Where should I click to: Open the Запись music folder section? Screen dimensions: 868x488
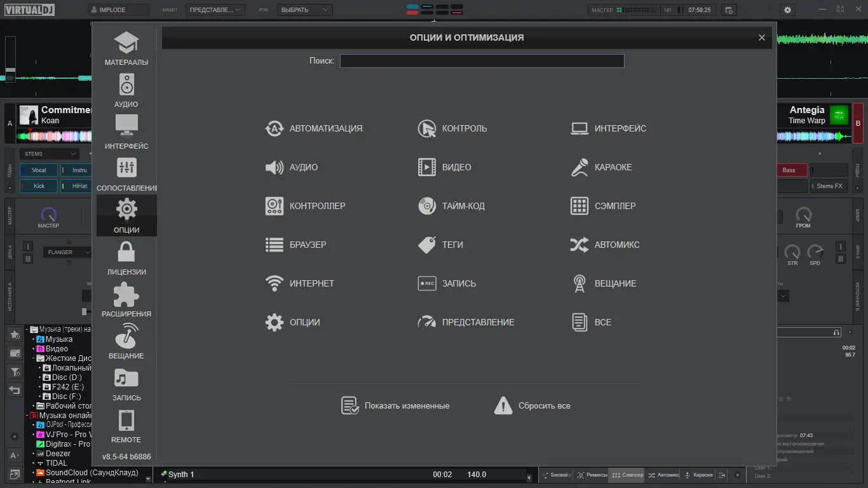click(126, 384)
